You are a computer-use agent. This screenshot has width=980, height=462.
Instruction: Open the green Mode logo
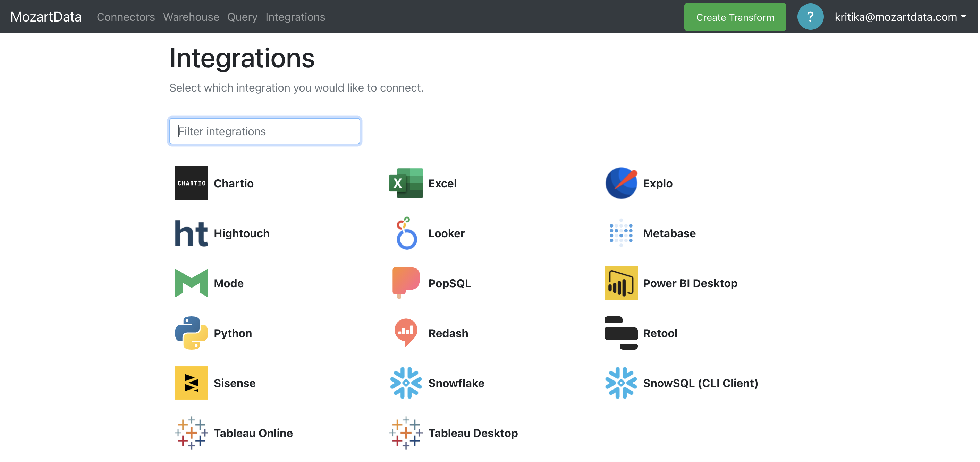(191, 283)
